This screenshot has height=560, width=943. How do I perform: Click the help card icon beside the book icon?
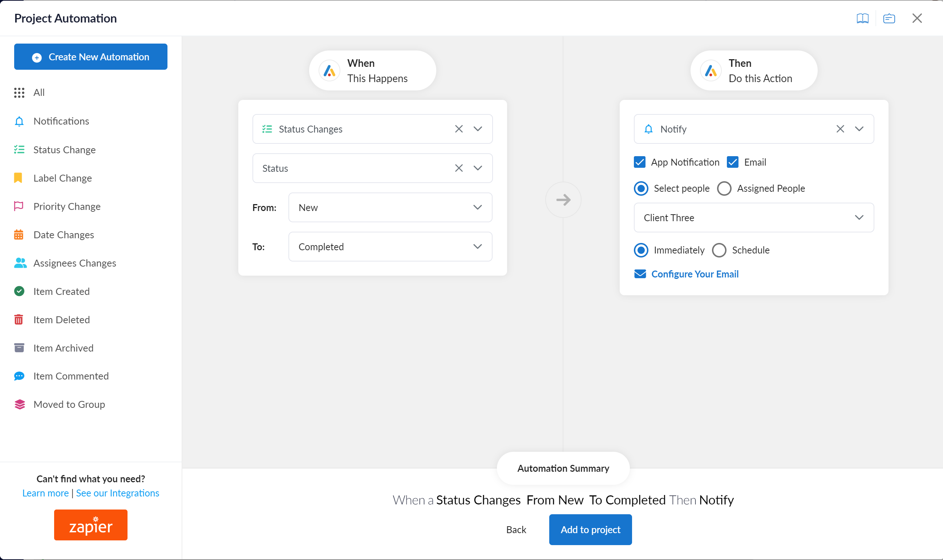tap(889, 18)
